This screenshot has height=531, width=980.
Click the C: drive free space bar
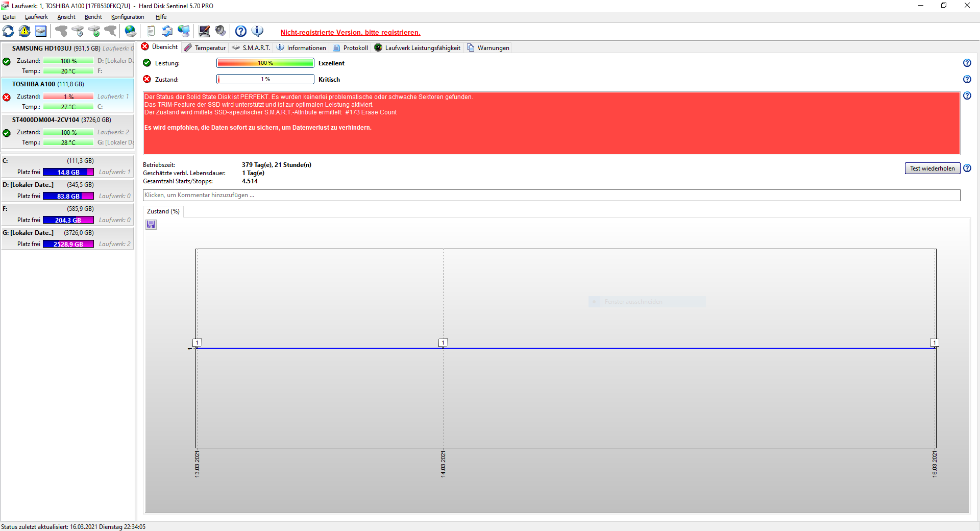(68, 172)
